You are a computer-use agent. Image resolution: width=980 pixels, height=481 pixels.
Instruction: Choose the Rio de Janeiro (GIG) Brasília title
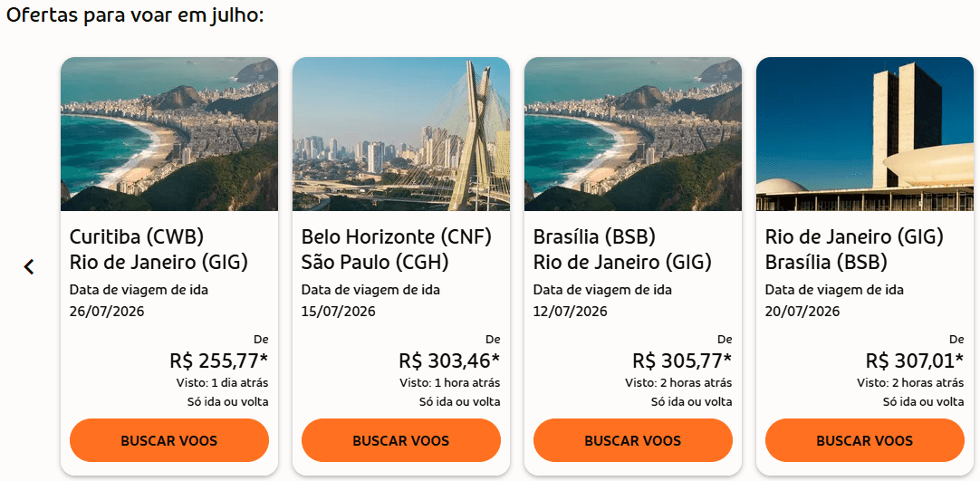click(854, 250)
